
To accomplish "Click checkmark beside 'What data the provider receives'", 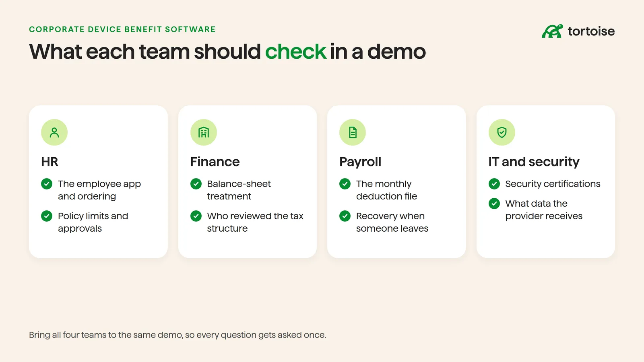I will pyautogui.click(x=494, y=204).
